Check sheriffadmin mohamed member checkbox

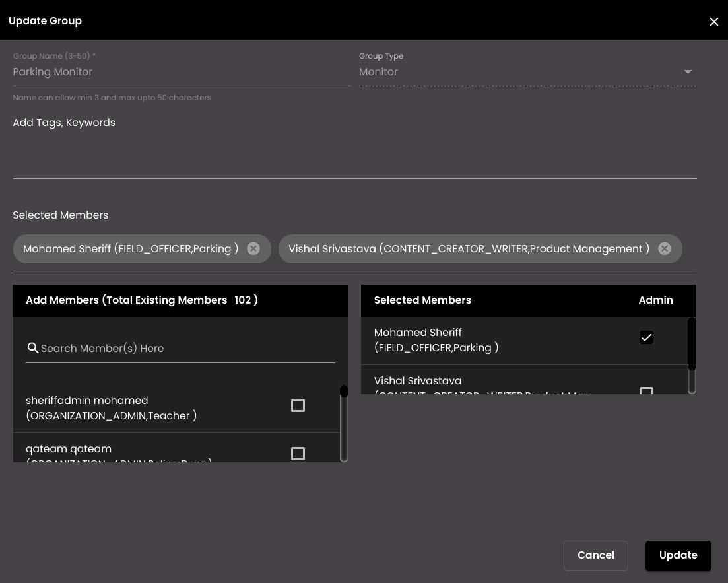pyautogui.click(x=298, y=405)
